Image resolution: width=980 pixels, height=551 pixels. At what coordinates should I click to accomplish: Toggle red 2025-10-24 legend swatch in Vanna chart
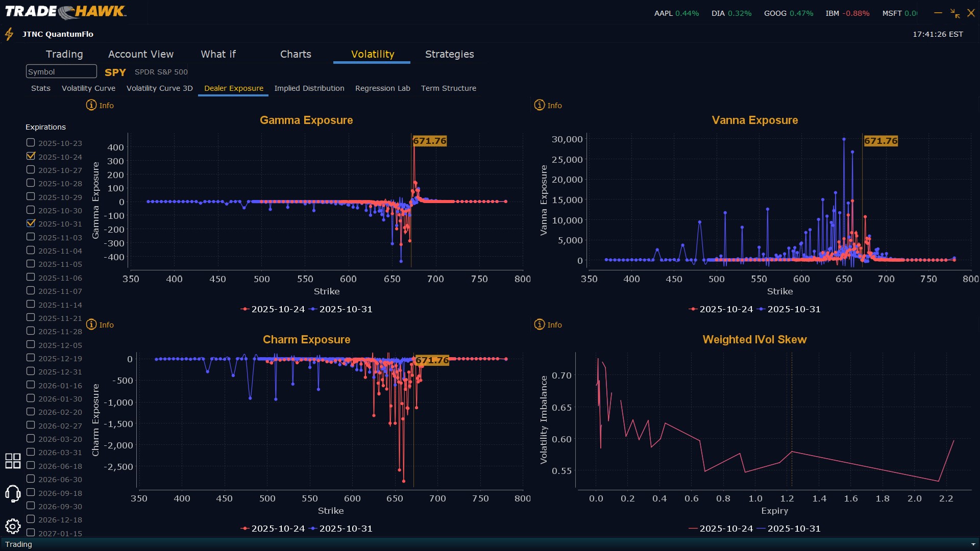(693, 309)
